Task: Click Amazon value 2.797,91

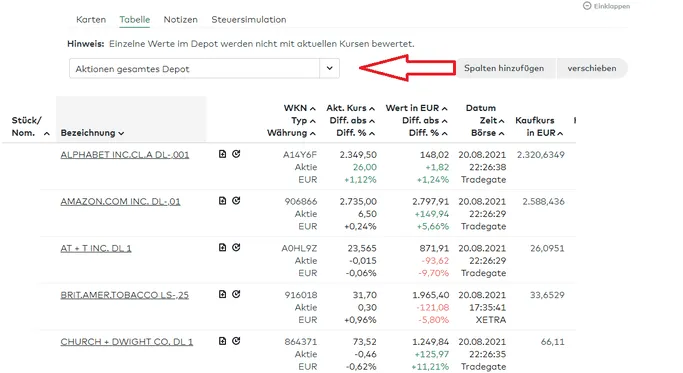Action: point(430,201)
